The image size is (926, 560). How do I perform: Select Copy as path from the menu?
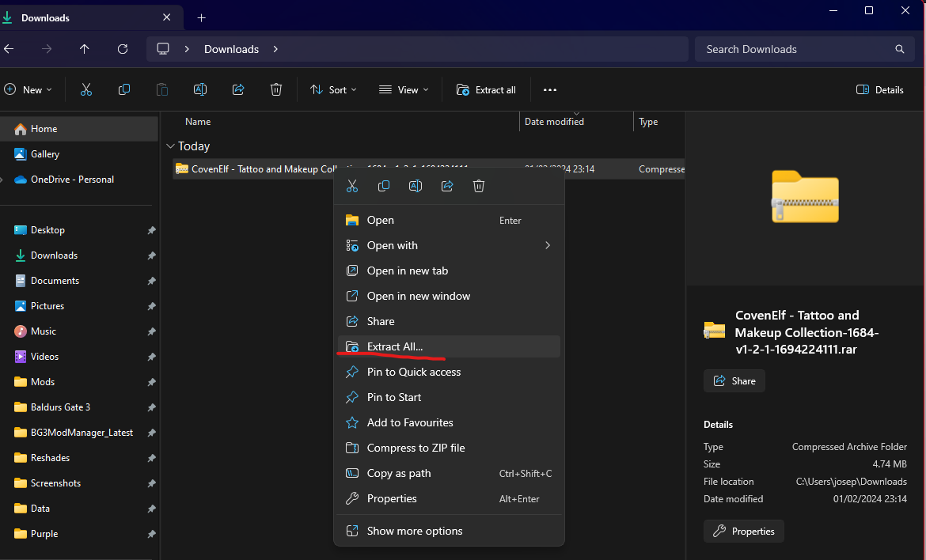(x=398, y=473)
